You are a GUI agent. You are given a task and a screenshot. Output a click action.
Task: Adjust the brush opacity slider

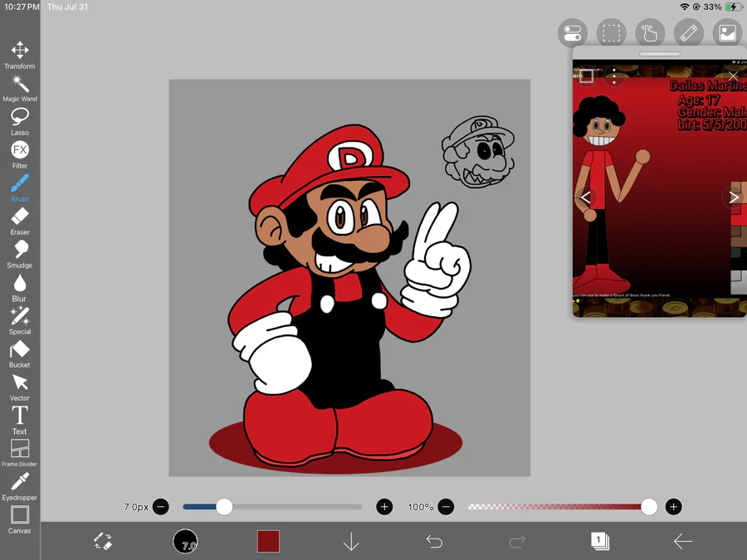(x=563, y=507)
